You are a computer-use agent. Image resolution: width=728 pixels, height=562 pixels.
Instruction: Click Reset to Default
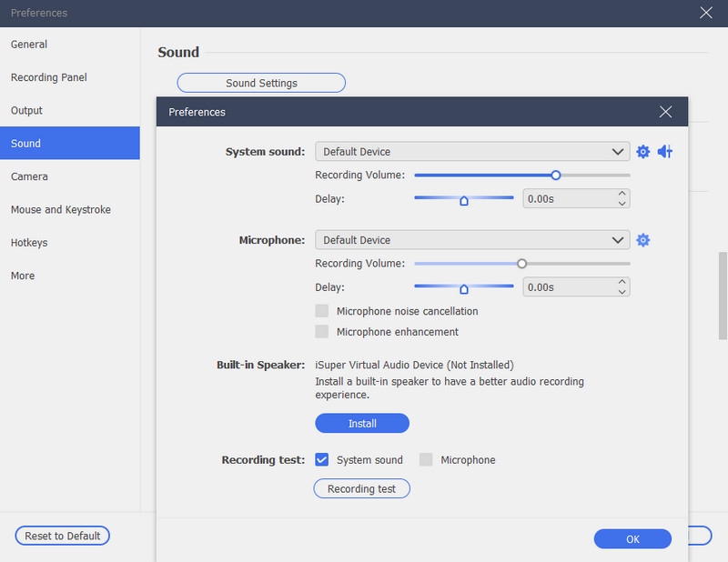[62, 535]
